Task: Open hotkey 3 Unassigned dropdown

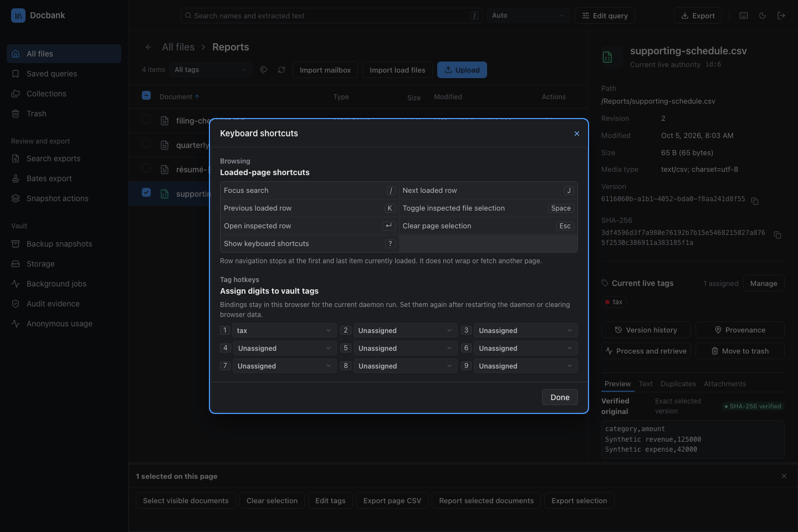Action: [x=526, y=330]
